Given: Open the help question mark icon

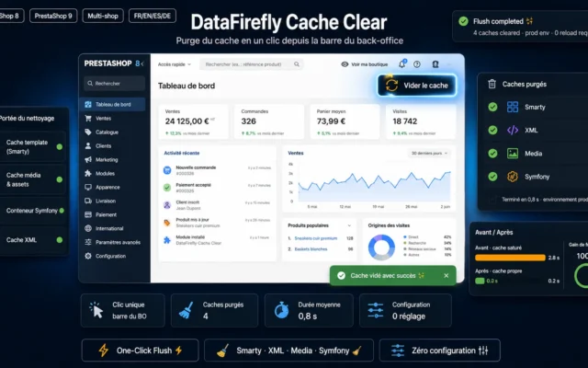Looking at the screenshot, I should 416,64.
